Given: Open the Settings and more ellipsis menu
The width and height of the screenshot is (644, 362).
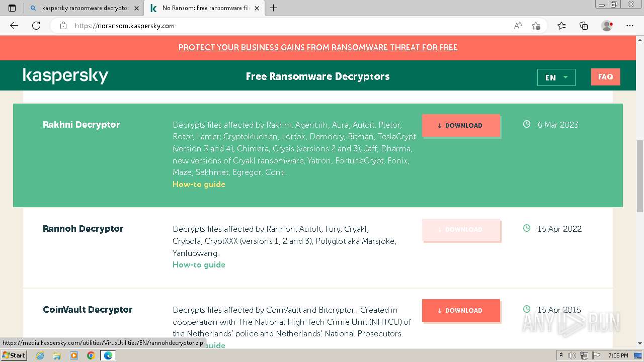Looking at the screenshot, I should (630, 26).
